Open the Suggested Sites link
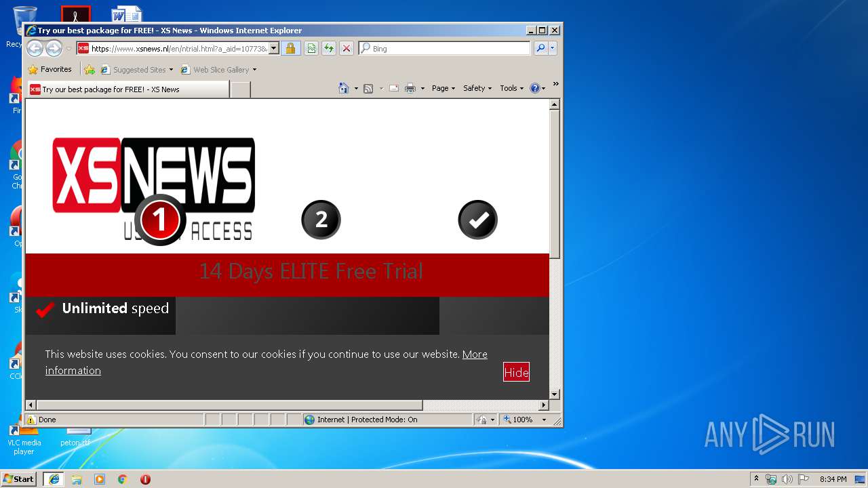This screenshot has width=868, height=488. pyautogui.click(x=136, y=69)
